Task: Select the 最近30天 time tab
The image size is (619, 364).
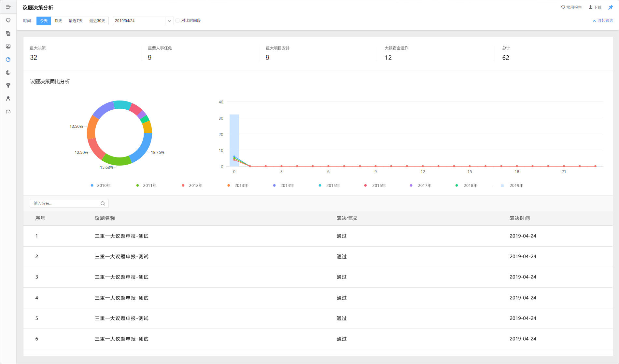Action: 97,21
